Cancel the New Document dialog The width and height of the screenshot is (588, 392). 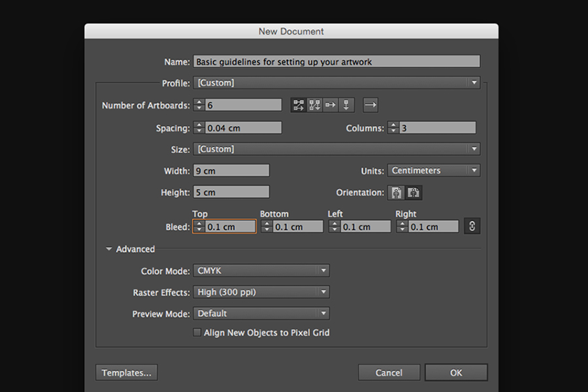[389, 372]
